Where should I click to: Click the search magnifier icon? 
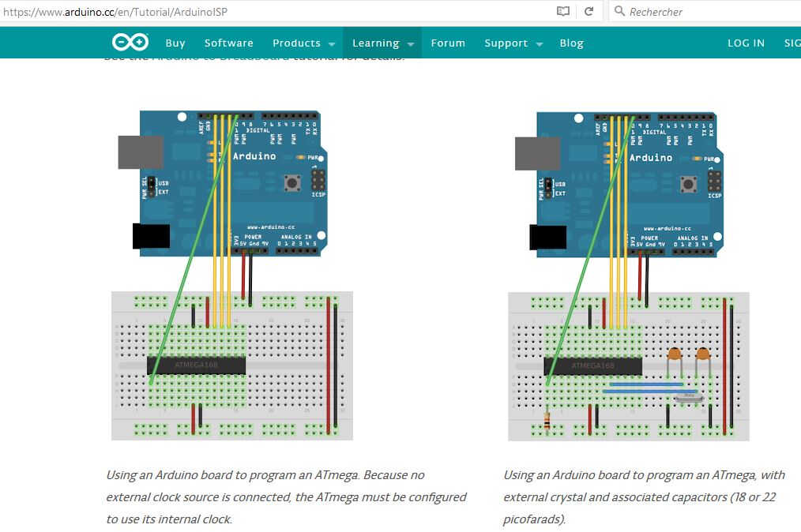tap(619, 11)
